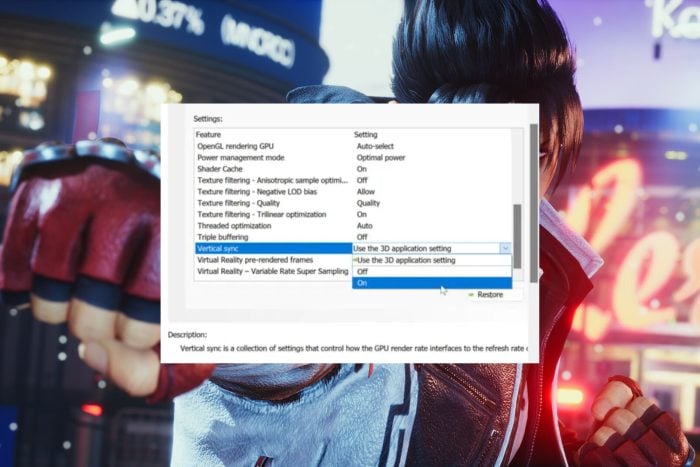Select Texture filtering - Trilinear optimization row
Image resolution: width=700 pixels, height=467 pixels.
pos(353,214)
